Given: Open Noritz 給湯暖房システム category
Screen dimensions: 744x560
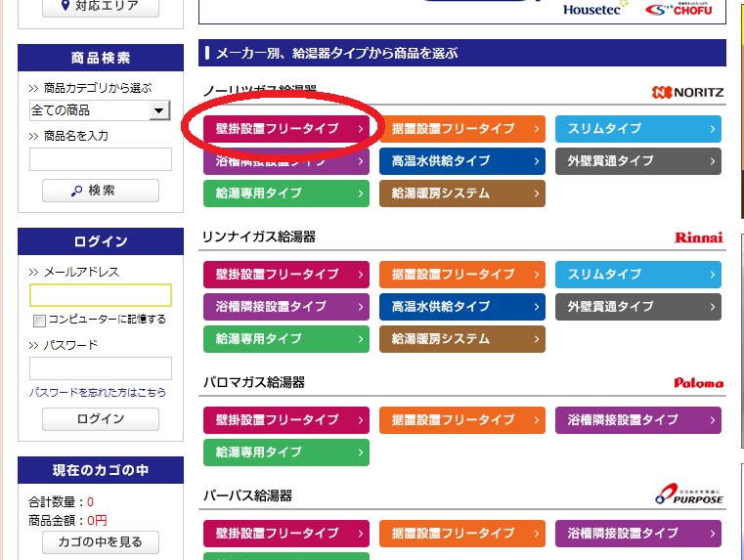Looking at the screenshot, I should click(462, 194).
